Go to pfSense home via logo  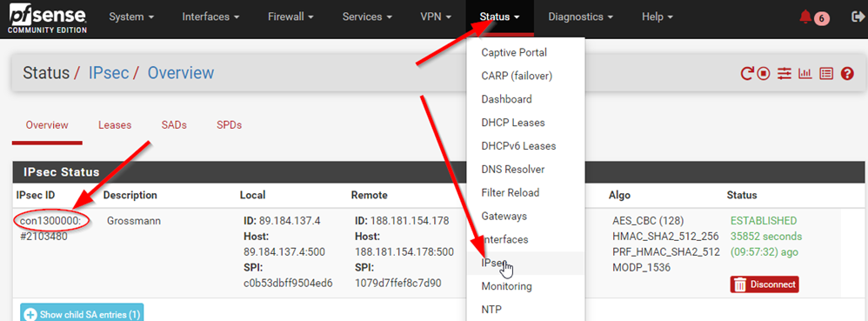click(47, 17)
